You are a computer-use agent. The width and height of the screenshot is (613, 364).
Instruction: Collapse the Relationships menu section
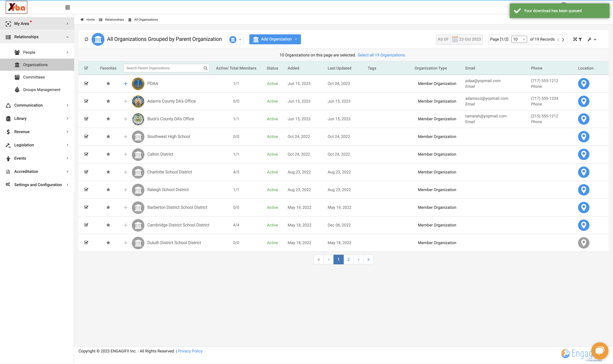[x=37, y=37]
